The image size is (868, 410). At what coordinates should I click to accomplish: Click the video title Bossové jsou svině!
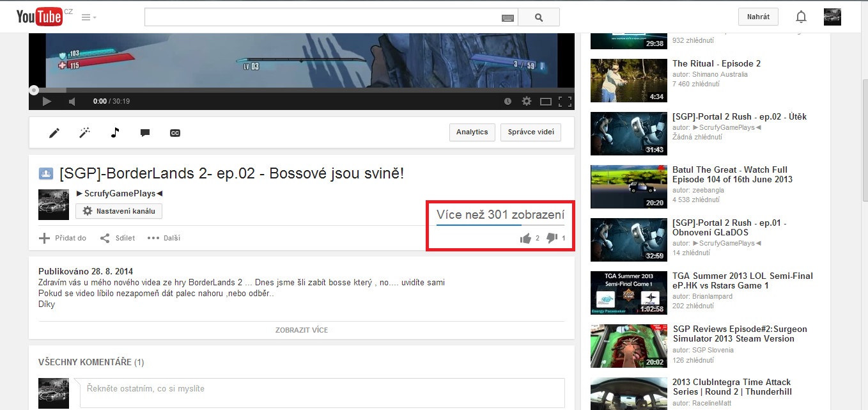coord(231,173)
